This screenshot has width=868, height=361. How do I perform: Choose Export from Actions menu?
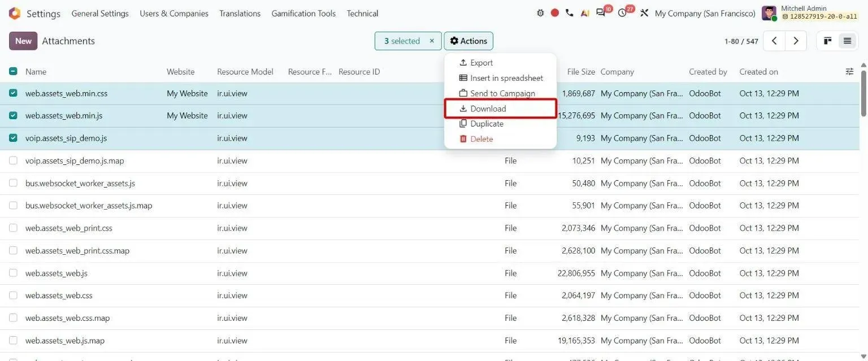tap(500, 63)
